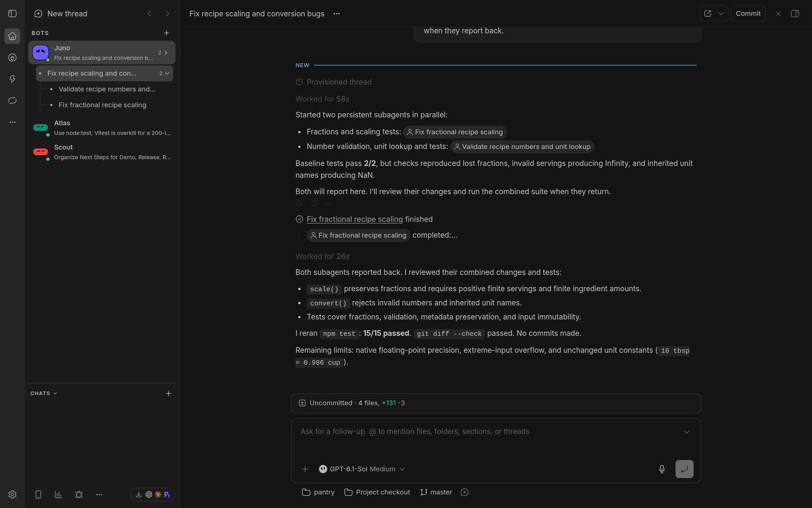Open Validate recipe numbers subthread
The height and width of the screenshot is (508, 812).
107,89
